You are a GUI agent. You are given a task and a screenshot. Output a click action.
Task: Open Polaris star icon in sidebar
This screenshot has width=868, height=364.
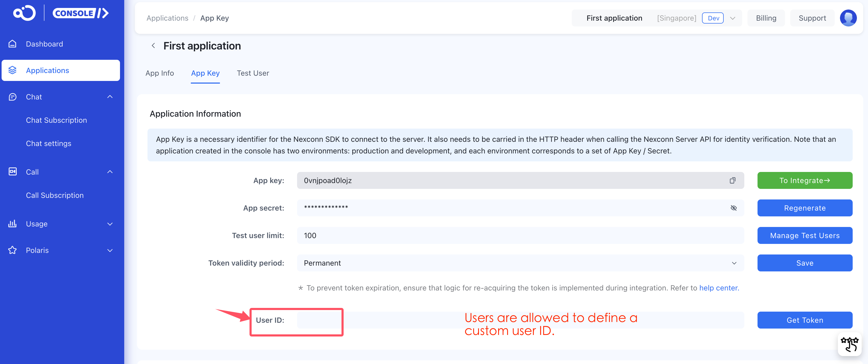(12, 250)
